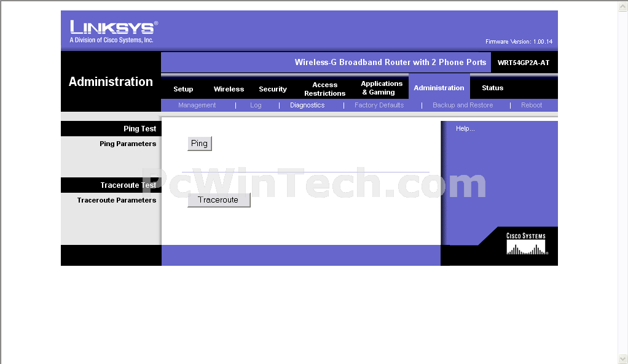Switch to the Wireless tab
Image resolution: width=628 pixels, height=364 pixels.
click(x=229, y=89)
